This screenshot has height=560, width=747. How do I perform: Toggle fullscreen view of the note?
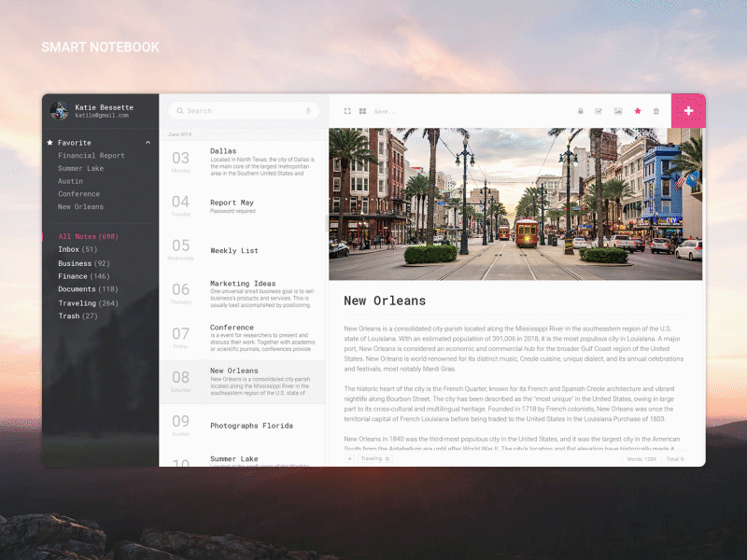coord(347,111)
